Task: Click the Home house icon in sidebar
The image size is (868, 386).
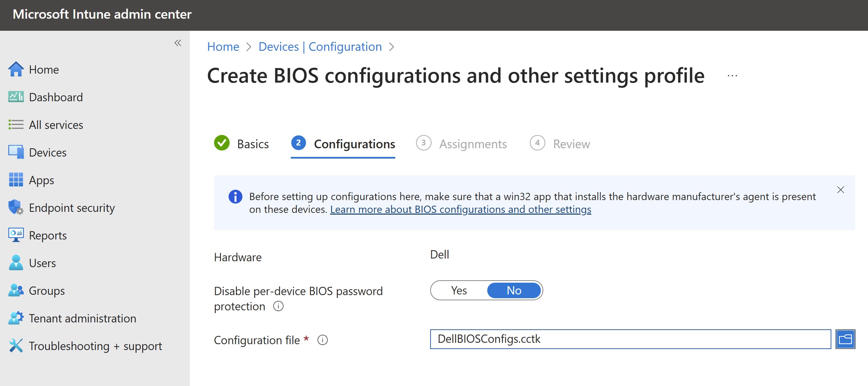Action: [x=16, y=69]
